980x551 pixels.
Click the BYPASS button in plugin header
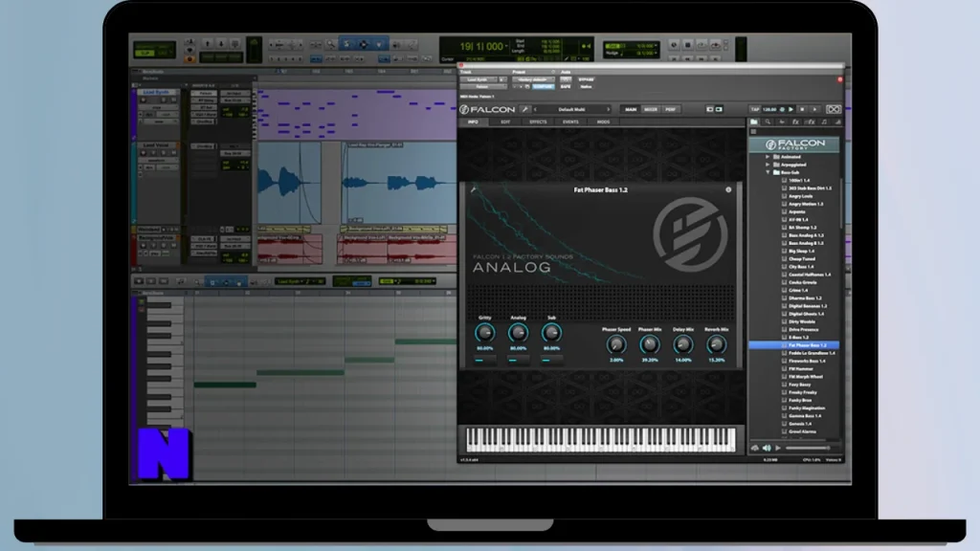tap(587, 80)
